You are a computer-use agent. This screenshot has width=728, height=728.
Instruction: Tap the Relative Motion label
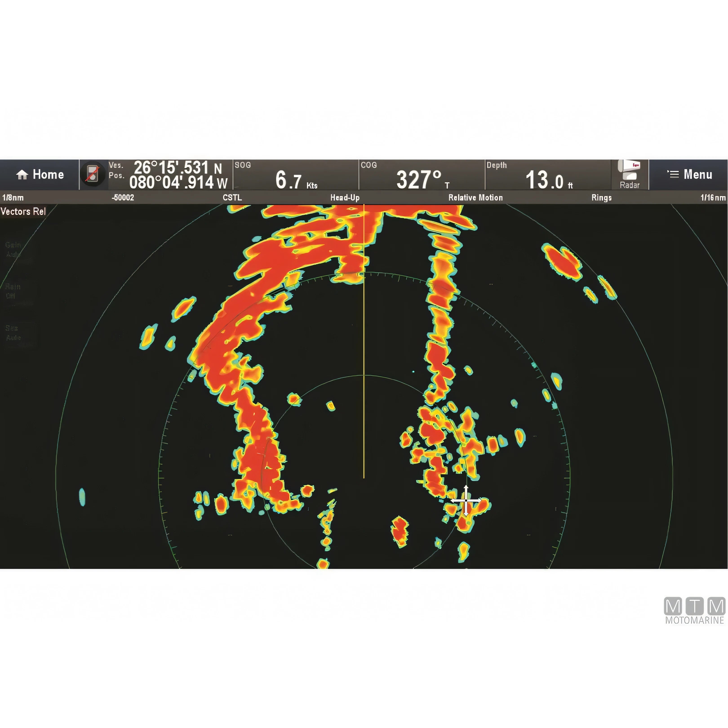pos(475,198)
